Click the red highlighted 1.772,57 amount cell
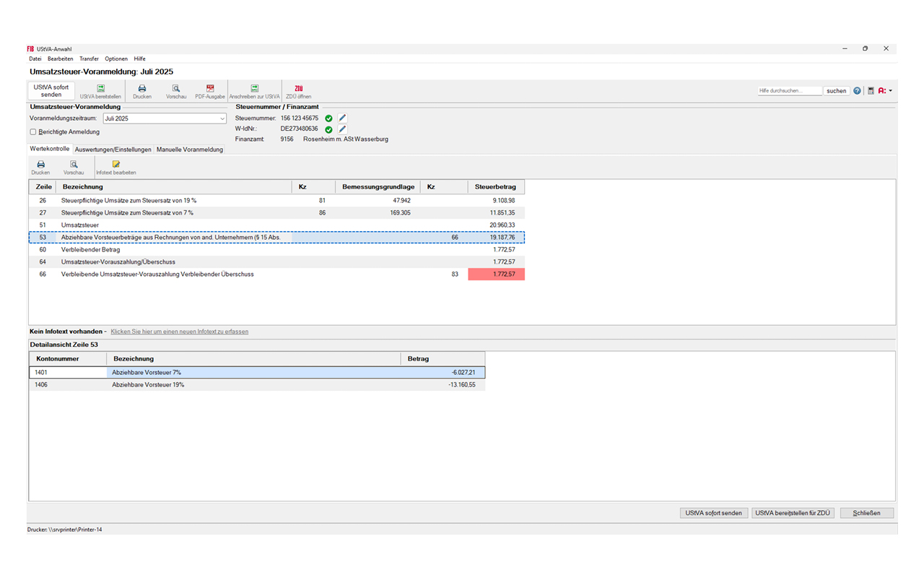Image resolution: width=924 pixels, height=578 pixels. [497, 275]
